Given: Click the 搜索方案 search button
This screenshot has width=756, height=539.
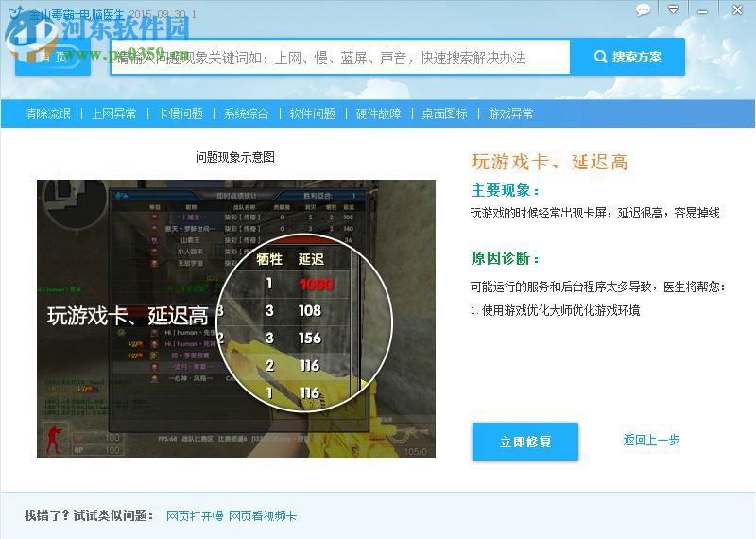Looking at the screenshot, I should (627, 57).
